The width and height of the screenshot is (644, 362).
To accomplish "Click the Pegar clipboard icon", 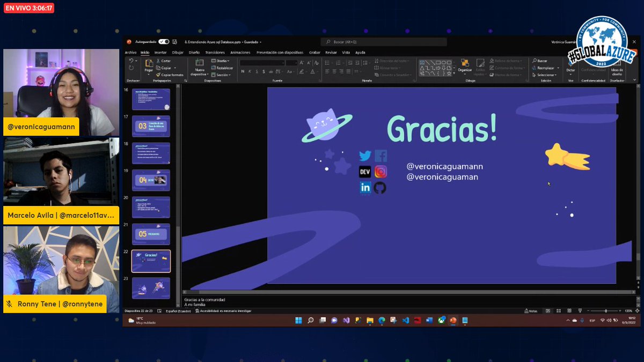I will [x=149, y=64].
